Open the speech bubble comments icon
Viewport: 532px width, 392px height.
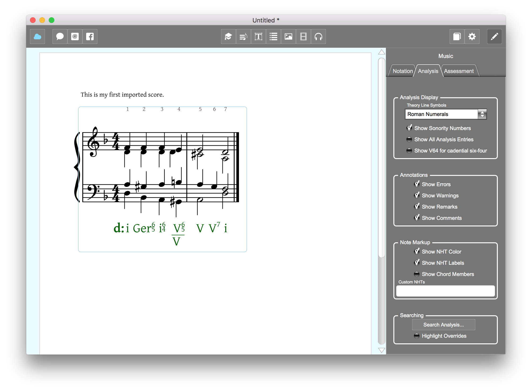[x=60, y=36]
